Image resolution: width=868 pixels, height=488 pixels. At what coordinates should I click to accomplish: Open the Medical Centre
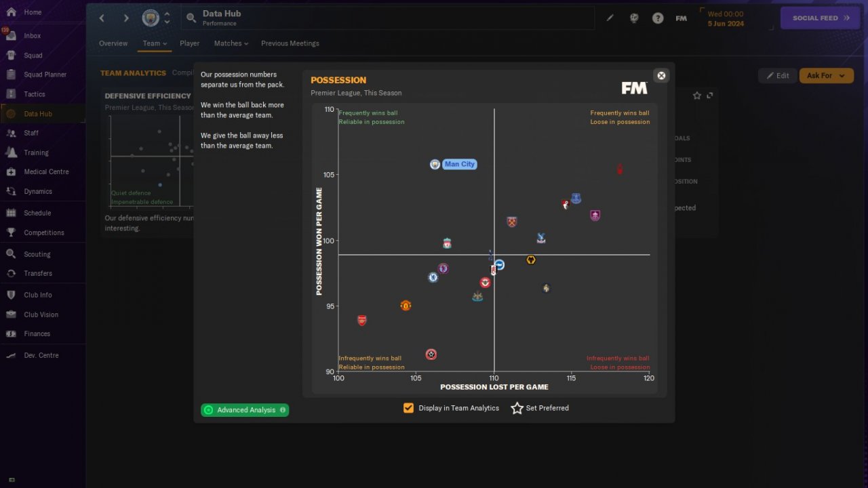point(46,171)
